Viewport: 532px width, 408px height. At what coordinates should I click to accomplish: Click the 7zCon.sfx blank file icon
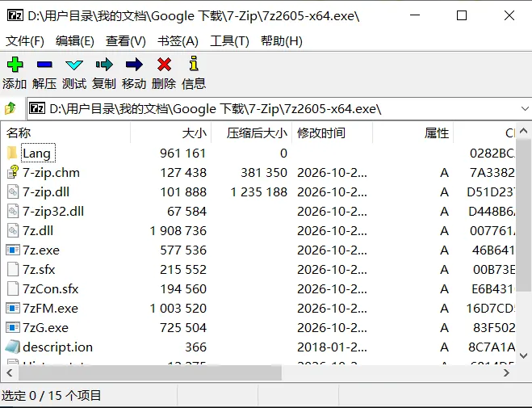coord(13,288)
